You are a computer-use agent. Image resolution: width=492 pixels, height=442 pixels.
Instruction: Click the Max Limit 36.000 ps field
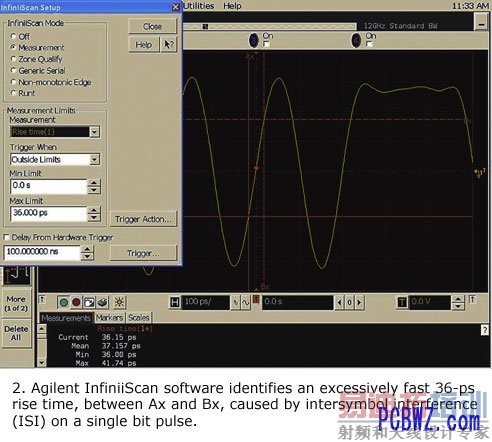point(49,214)
